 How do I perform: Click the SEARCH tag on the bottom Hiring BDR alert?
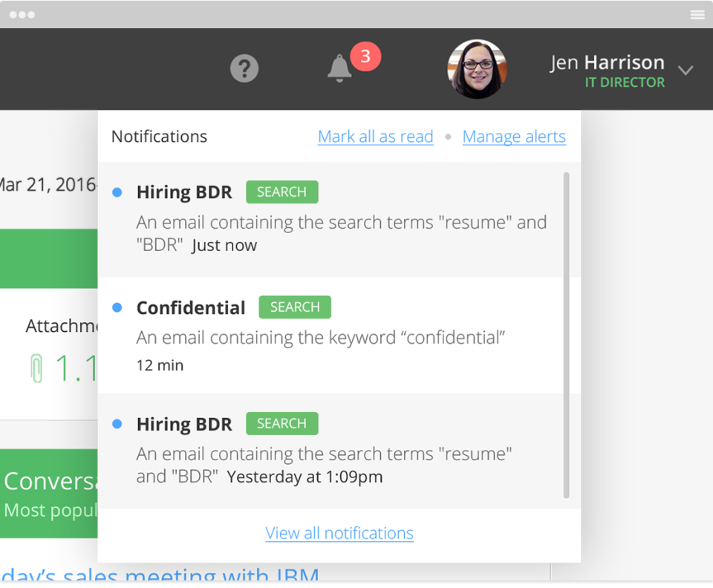pyautogui.click(x=281, y=423)
